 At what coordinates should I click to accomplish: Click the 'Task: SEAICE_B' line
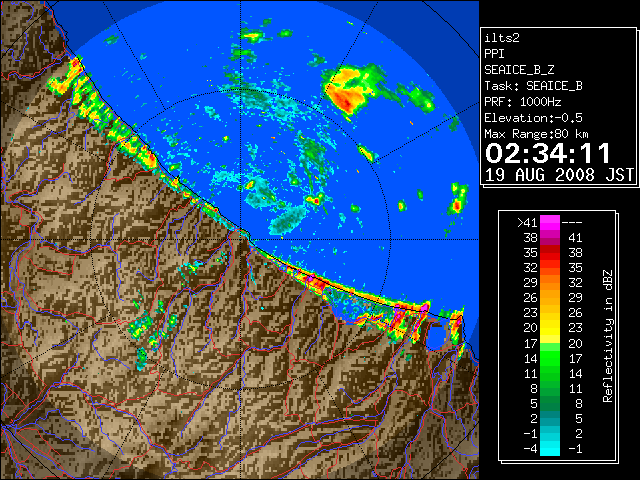533,86
